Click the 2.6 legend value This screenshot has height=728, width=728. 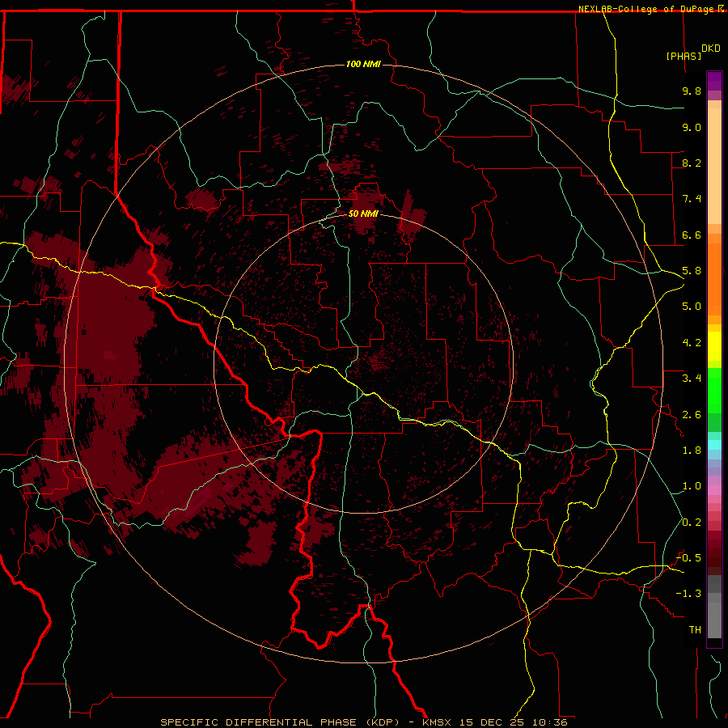click(692, 415)
